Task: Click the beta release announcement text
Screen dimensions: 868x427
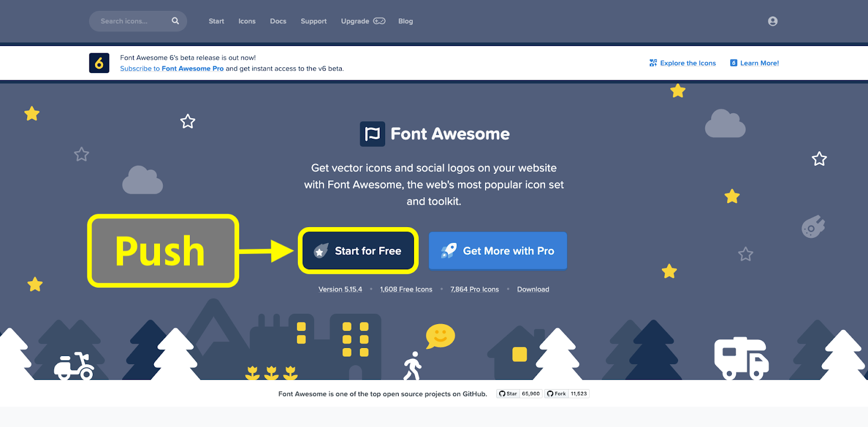Action: [188, 58]
